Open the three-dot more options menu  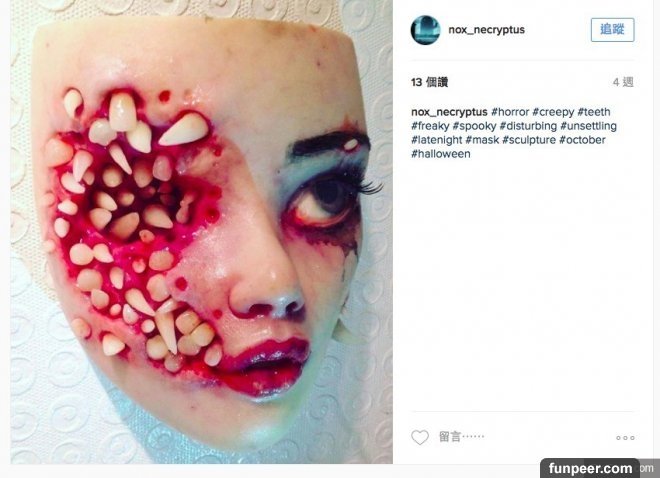tap(625, 438)
